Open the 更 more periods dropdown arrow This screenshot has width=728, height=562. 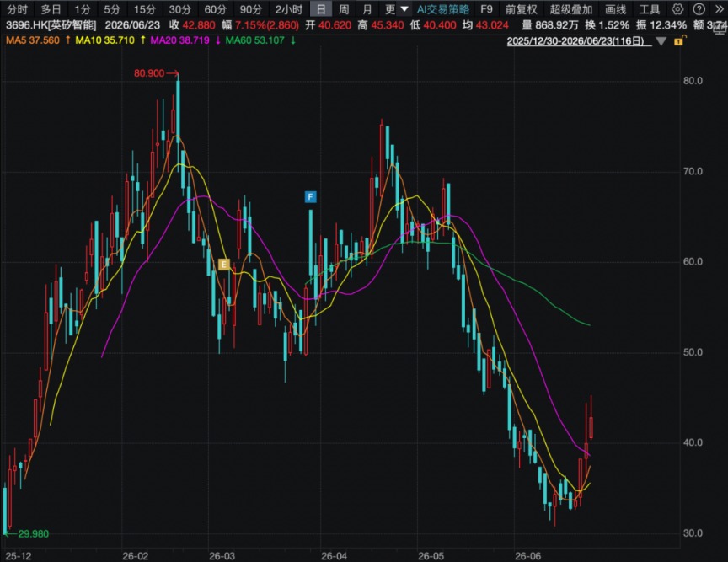click(x=404, y=9)
